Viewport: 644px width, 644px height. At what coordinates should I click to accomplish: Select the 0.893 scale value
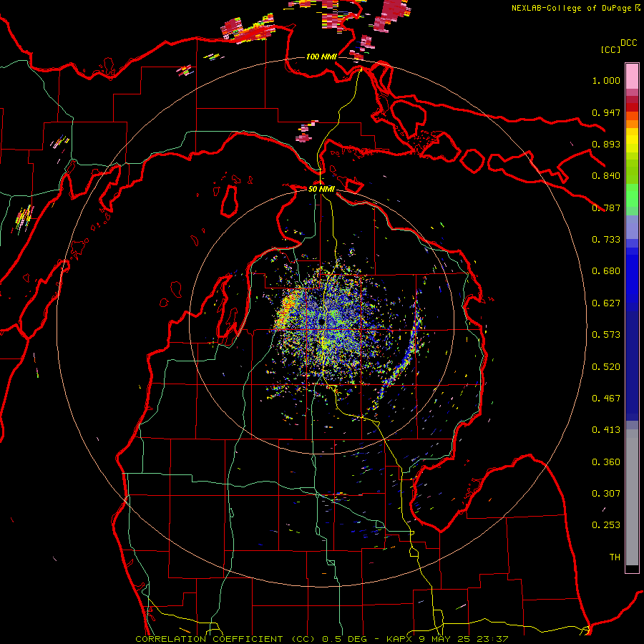tap(606, 144)
